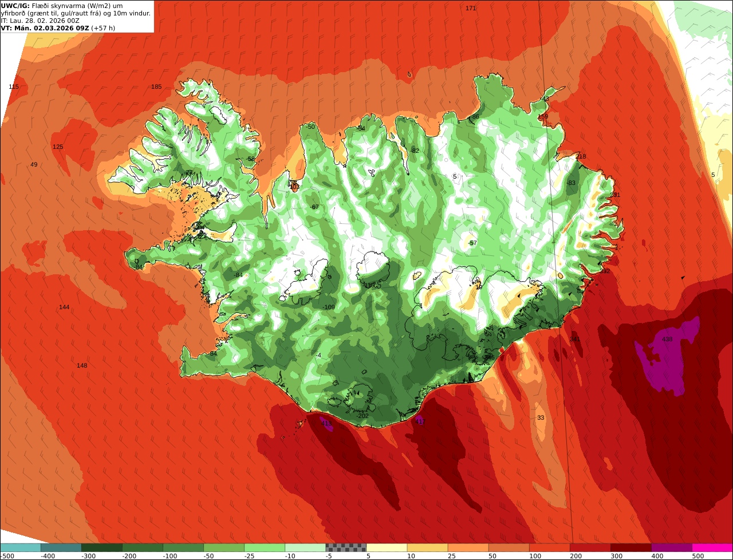The height and width of the screenshot is (560, 733).
Task: Click the 185 value over the sea
Action: pos(156,86)
